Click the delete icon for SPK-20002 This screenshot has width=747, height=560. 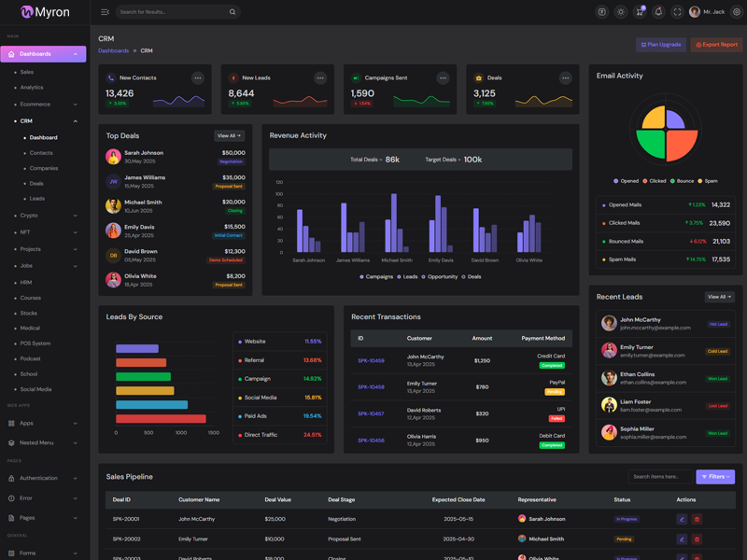(x=697, y=539)
